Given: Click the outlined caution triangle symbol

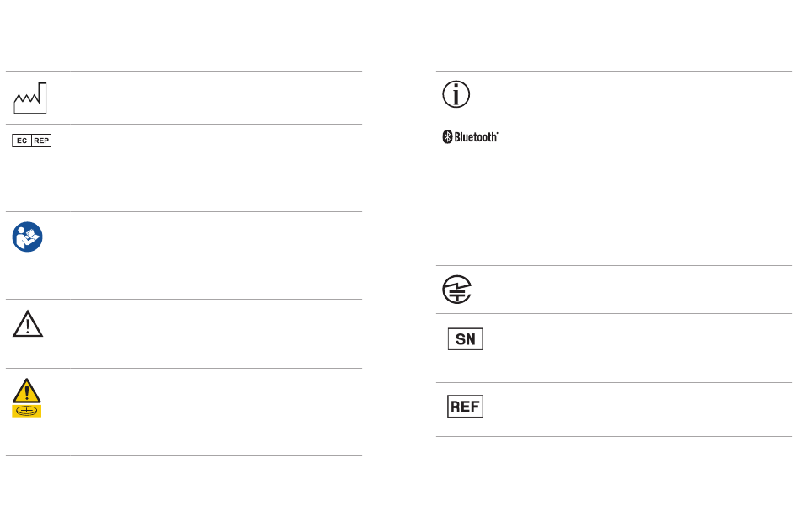Looking at the screenshot, I should tap(28, 324).
